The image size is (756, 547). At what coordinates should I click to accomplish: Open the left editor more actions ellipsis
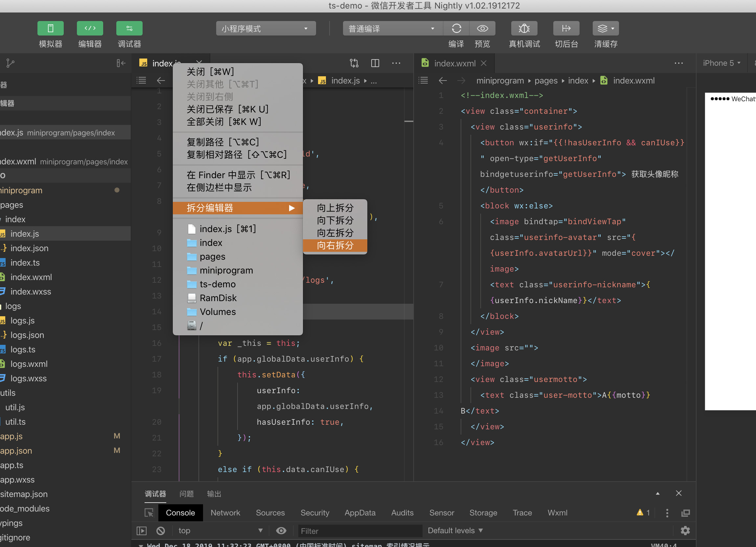[x=396, y=63]
